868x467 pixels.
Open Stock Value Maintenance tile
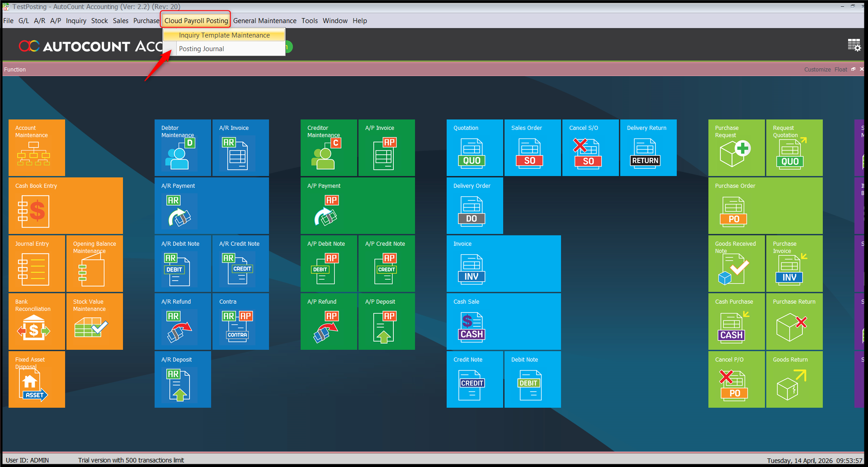(94, 321)
